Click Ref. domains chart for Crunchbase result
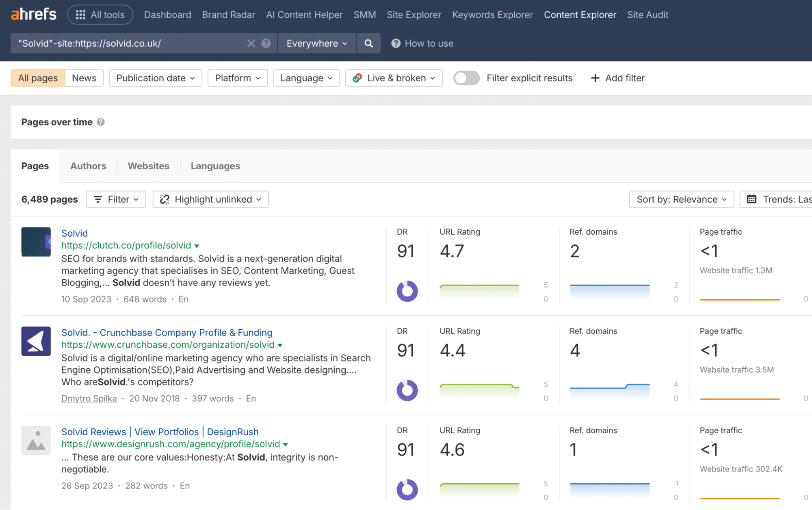This screenshot has width=812, height=510. coord(610,391)
